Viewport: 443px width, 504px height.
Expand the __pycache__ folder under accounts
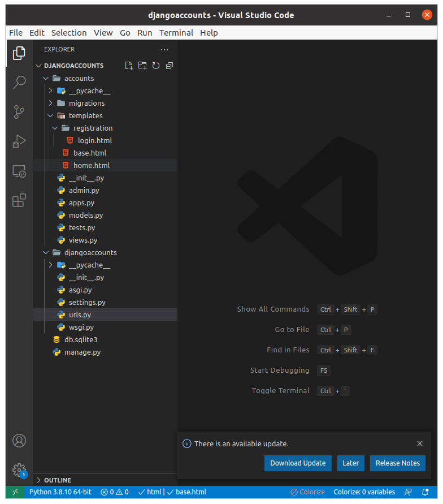[50, 91]
